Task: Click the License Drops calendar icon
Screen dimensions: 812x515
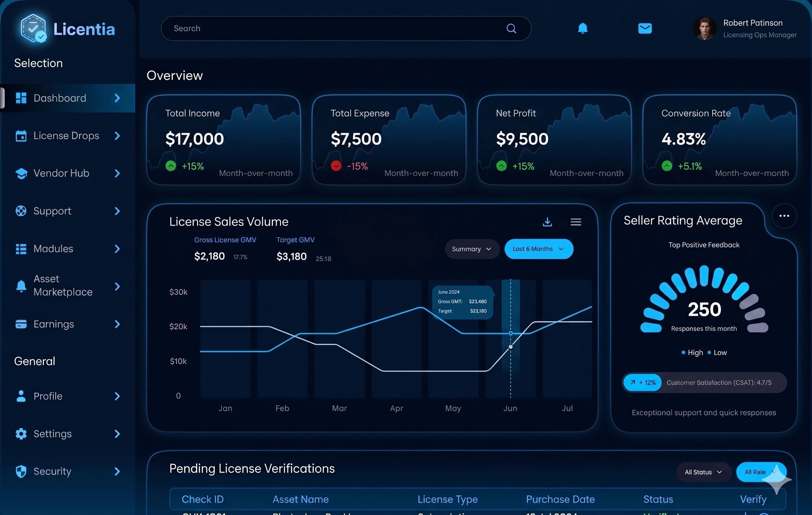Action: tap(21, 136)
